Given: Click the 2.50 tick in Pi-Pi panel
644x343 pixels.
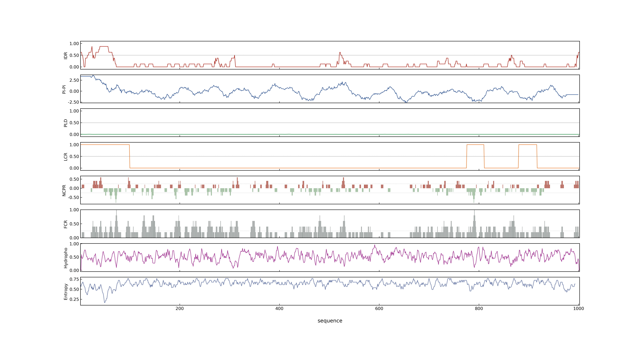Looking at the screenshot, I should pyautogui.click(x=74, y=80).
